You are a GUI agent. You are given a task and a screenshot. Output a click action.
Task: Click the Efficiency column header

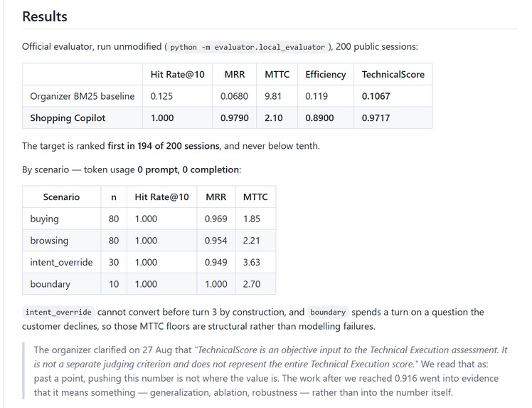[325, 74]
